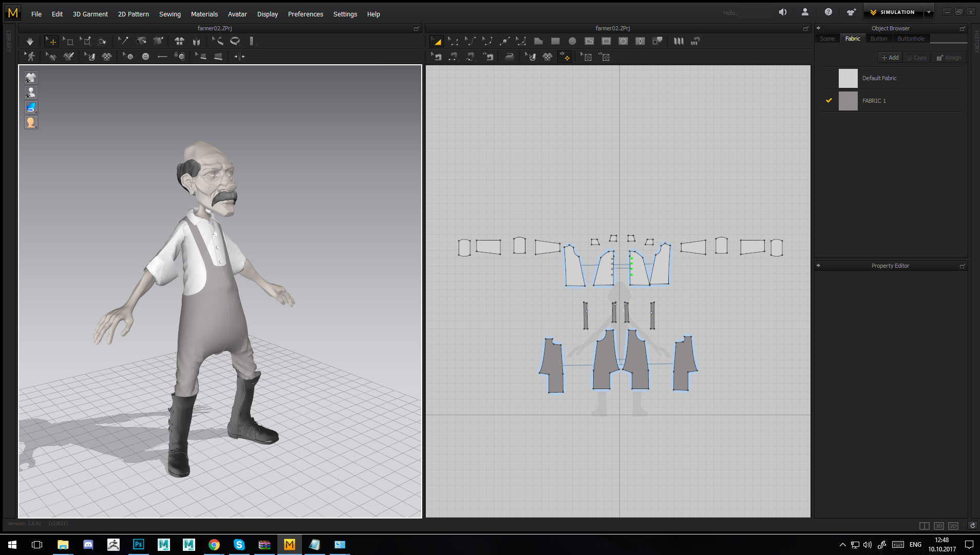
Task: Switch to the Buttonhole tab
Action: (911, 39)
